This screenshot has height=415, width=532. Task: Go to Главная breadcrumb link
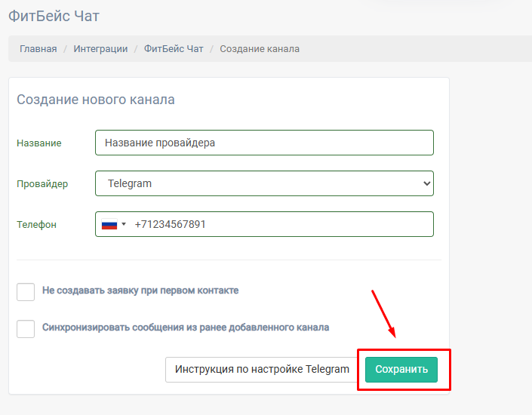click(x=38, y=49)
